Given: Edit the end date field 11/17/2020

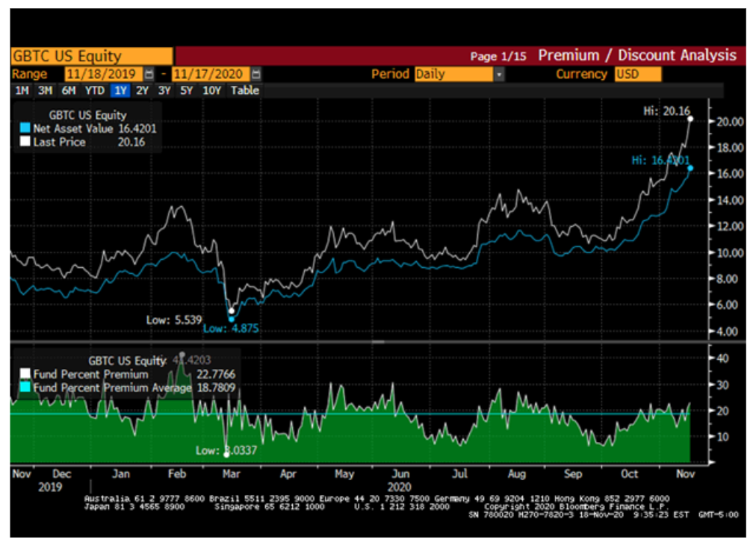Looking at the screenshot, I should coord(211,74).
